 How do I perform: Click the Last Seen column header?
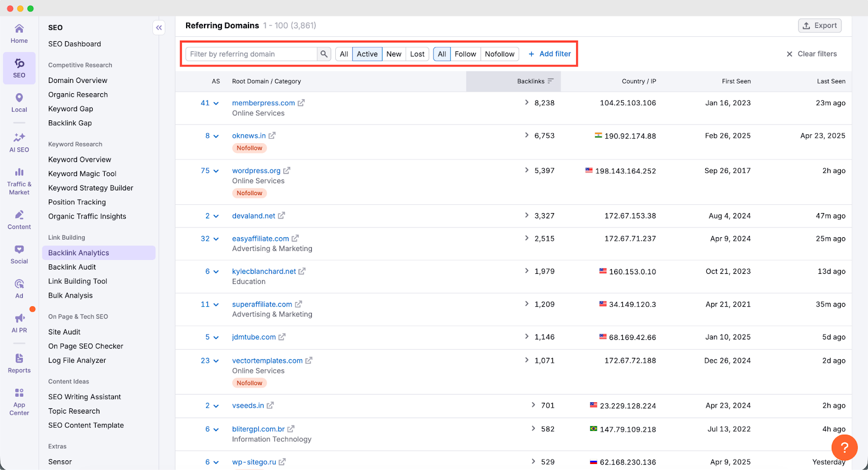click(831, 81)
